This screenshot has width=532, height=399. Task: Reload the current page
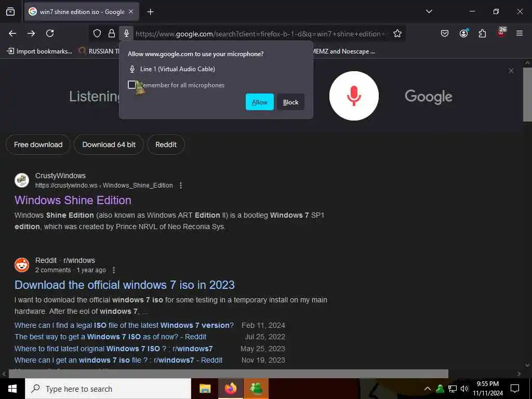(x=50, y=33)
